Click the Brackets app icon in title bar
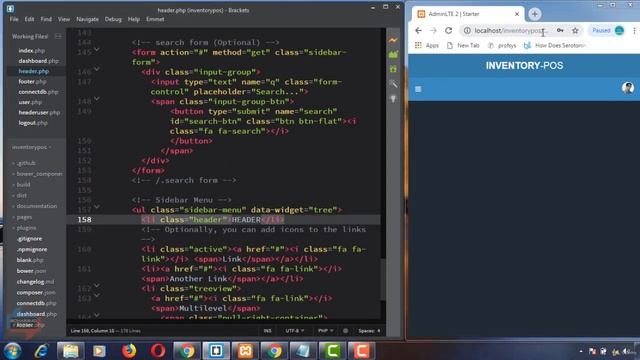 (10, 8)
